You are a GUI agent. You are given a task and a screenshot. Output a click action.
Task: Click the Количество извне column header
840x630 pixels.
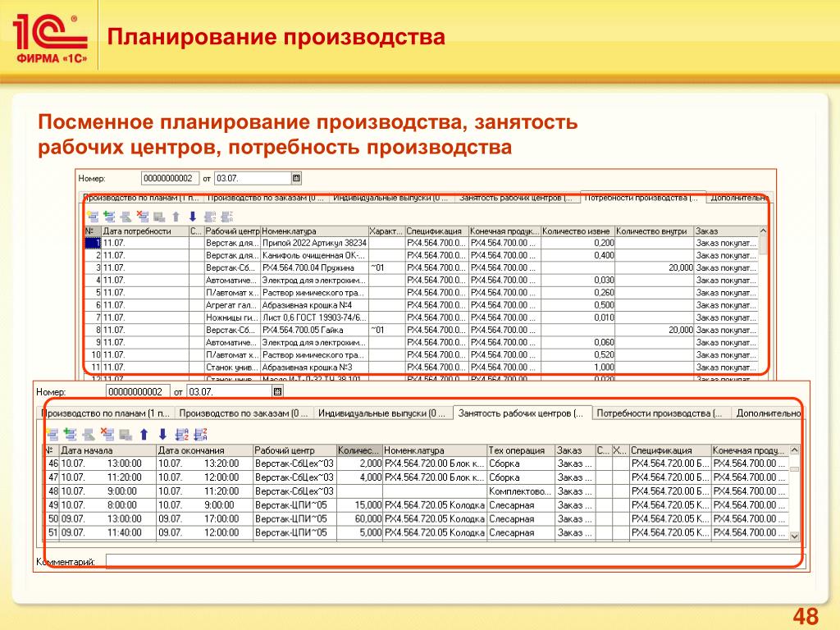tap(577, 231)
